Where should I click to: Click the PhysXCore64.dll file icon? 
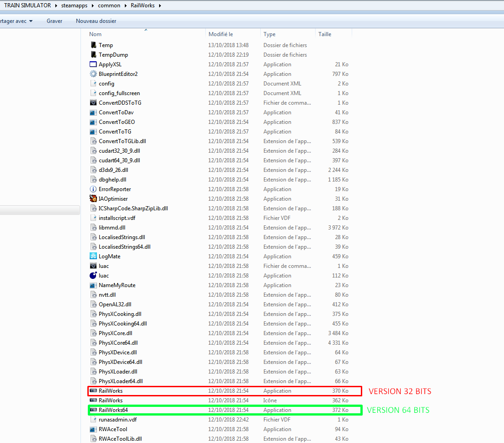(93, 343)
